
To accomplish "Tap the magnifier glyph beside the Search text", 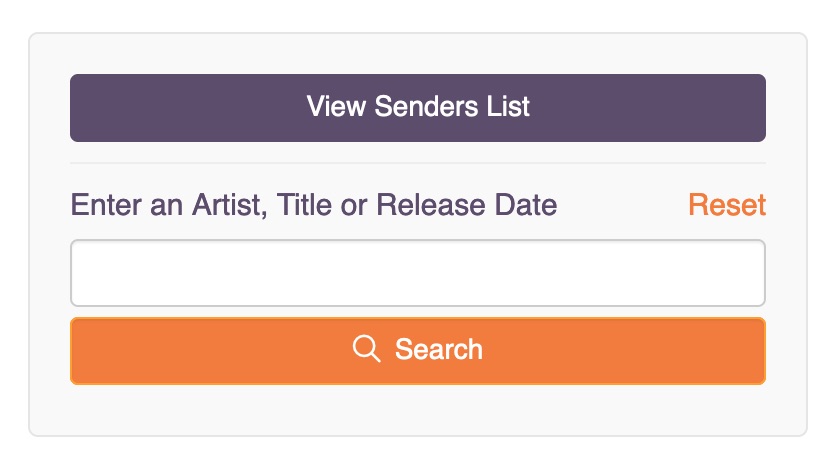I will [367, 349].
